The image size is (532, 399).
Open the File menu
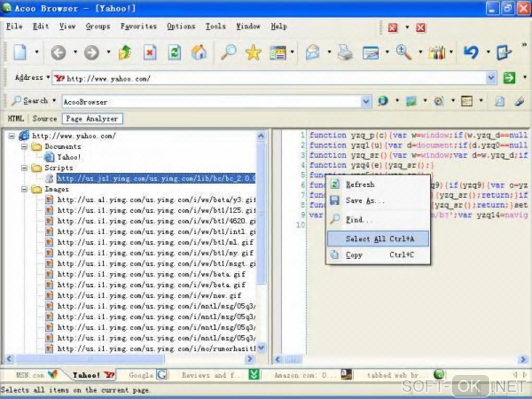click(14, 26)
